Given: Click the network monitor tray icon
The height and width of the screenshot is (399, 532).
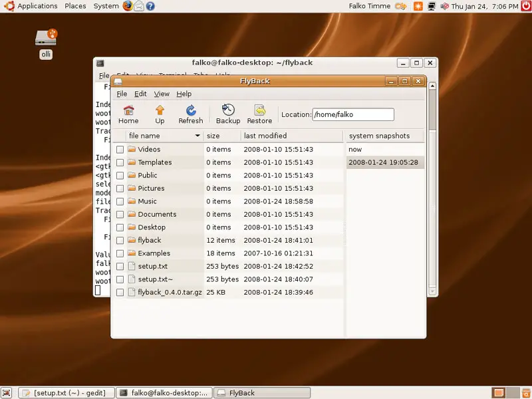Looking at the screenshot, I should (432, 6).
